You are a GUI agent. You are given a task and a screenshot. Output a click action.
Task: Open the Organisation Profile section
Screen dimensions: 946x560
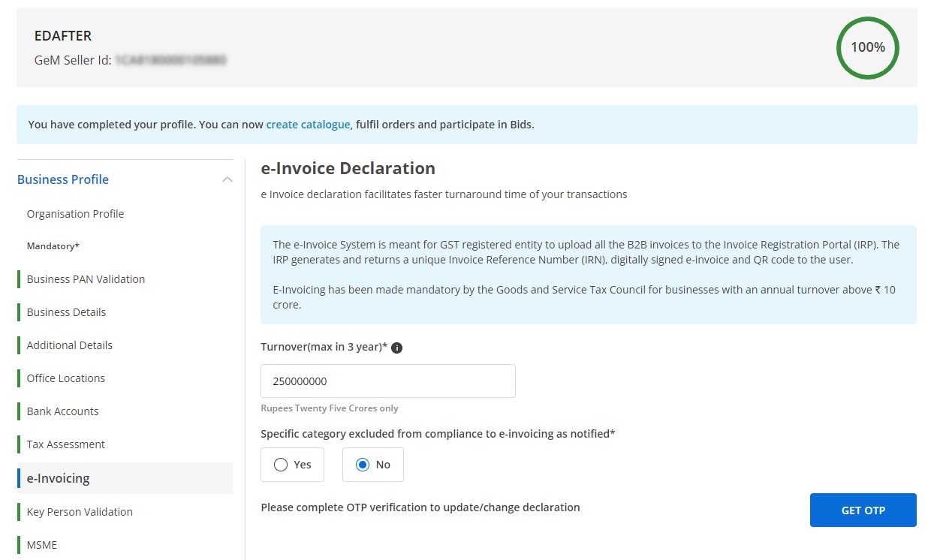[75, 214]
